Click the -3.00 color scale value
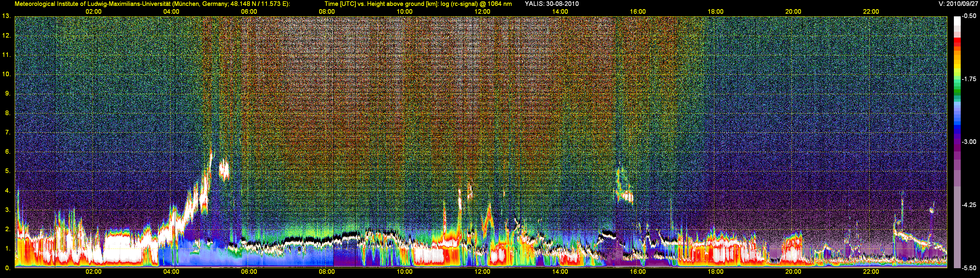Image resolution: width=980 pixels, height=278 pixels. 969,142
